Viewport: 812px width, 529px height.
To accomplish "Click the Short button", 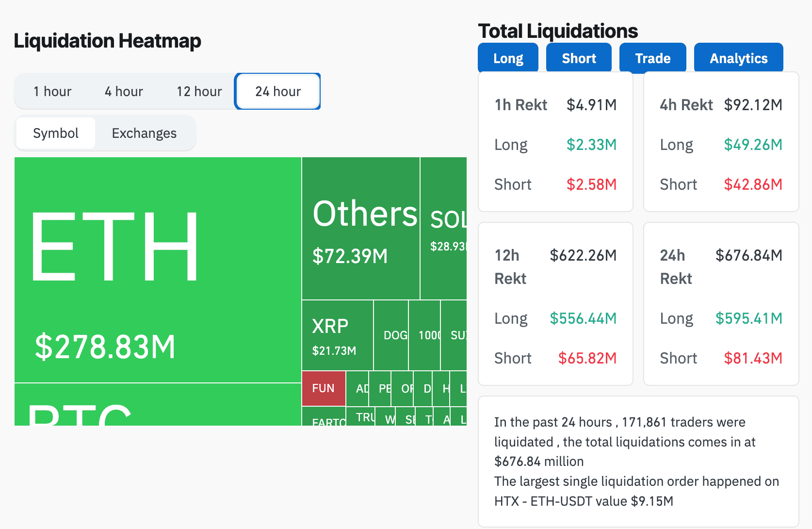I will [x=579, y=58].
